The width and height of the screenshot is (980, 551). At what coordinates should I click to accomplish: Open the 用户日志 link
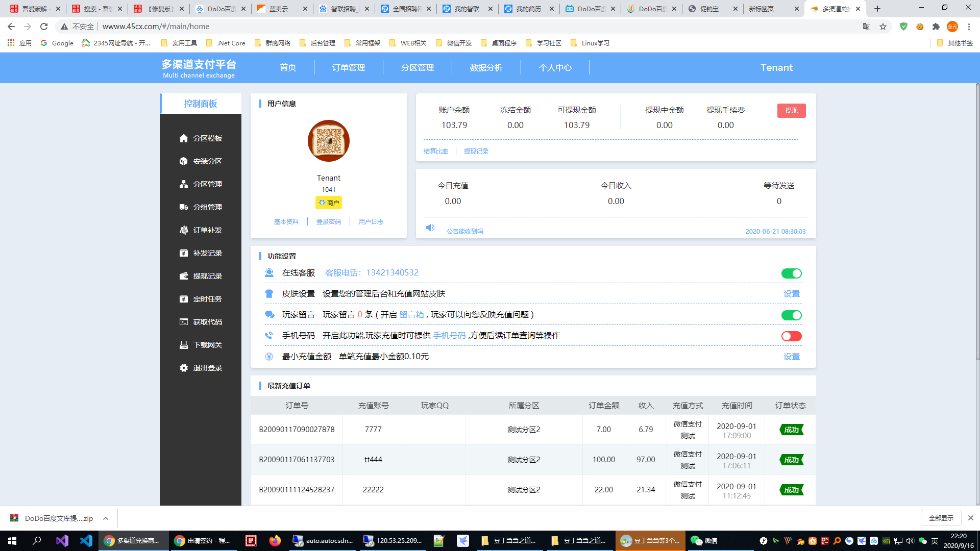tap(371, 222)
